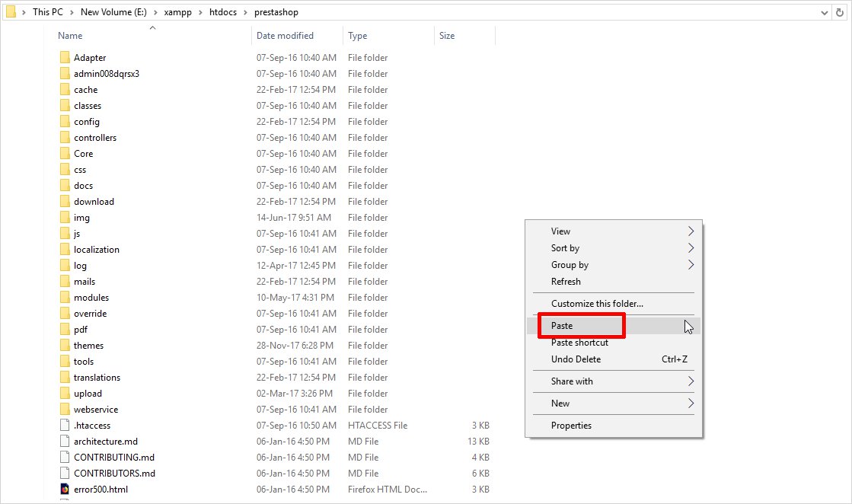Screen dimensions: 852x504
Task: Click the 10-May-17 4:31 PM date cell
Action: point(295,298)
